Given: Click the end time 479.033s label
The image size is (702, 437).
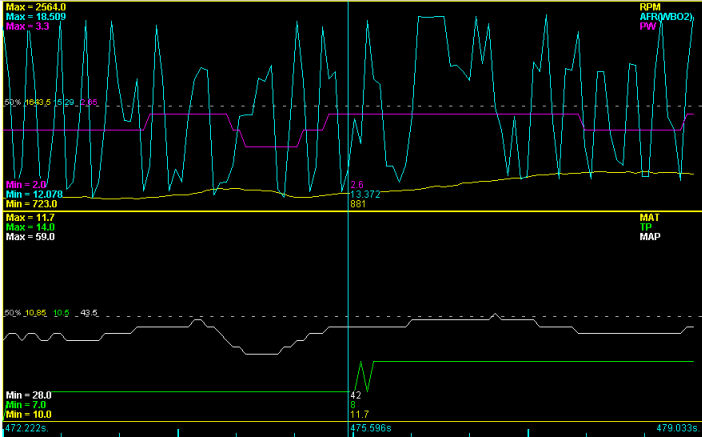Looking at the screenshot, I should (x=677, y=427).
